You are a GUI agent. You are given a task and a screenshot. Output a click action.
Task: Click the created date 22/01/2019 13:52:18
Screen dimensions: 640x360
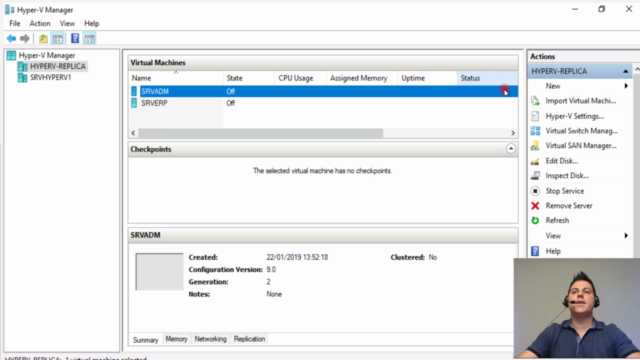point(297,258)
